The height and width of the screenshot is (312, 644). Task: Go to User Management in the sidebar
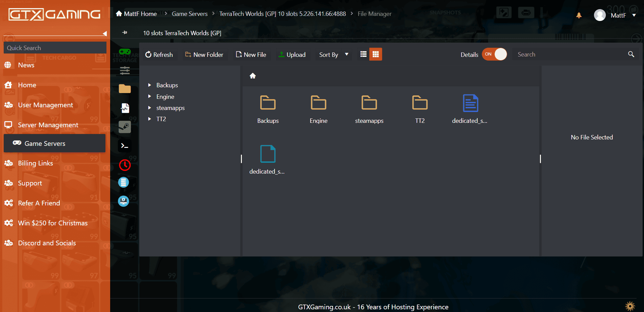(x=45, y=105)
